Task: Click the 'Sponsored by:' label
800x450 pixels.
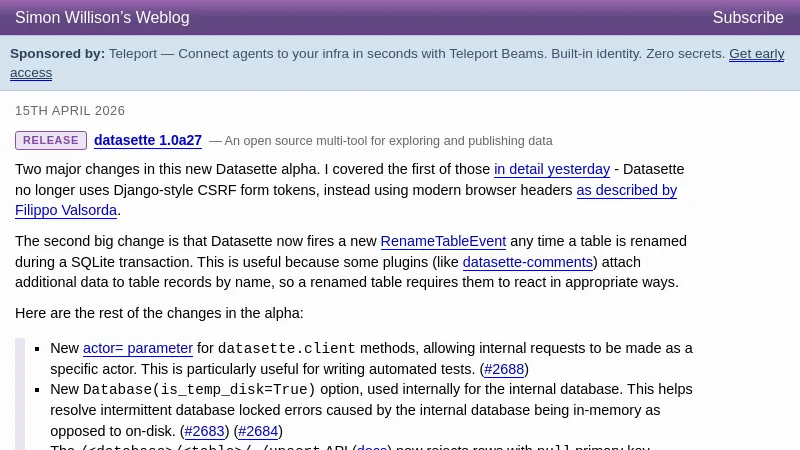Action: pos(57,54)
